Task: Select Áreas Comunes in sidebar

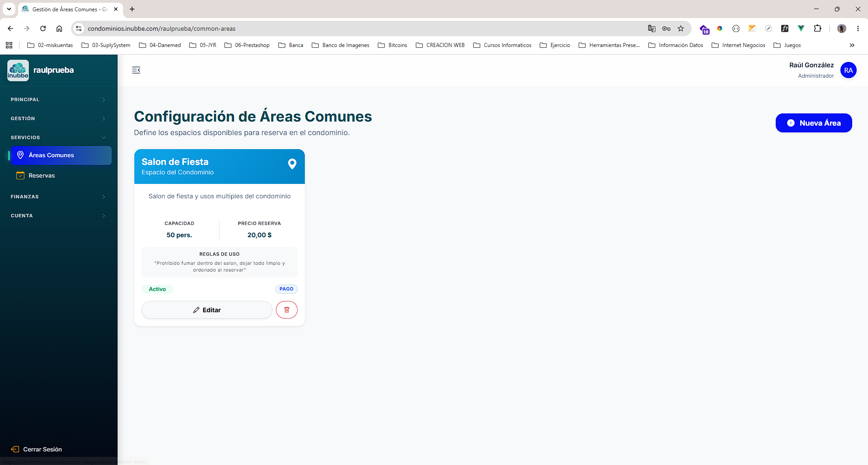Action: [61, 155]
